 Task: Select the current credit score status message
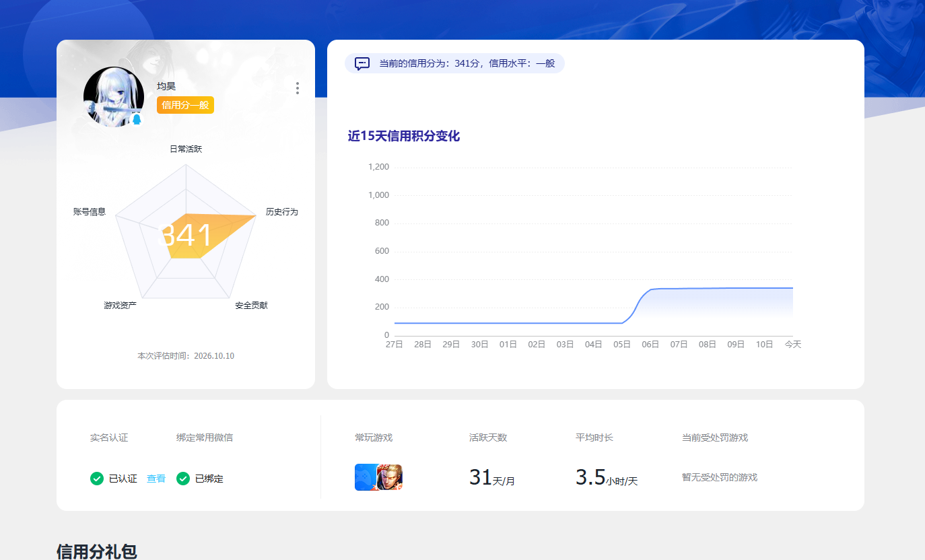pyautogui.click(x=454, y=63)
